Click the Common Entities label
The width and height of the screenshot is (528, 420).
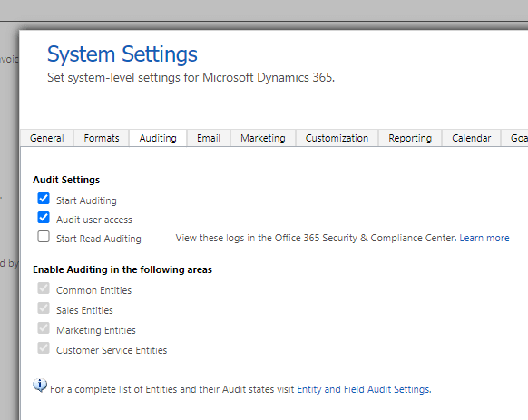(94, 290)
